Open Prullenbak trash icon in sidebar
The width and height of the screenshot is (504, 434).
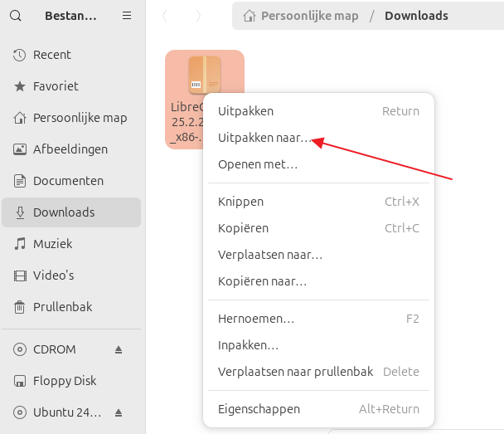19,307
